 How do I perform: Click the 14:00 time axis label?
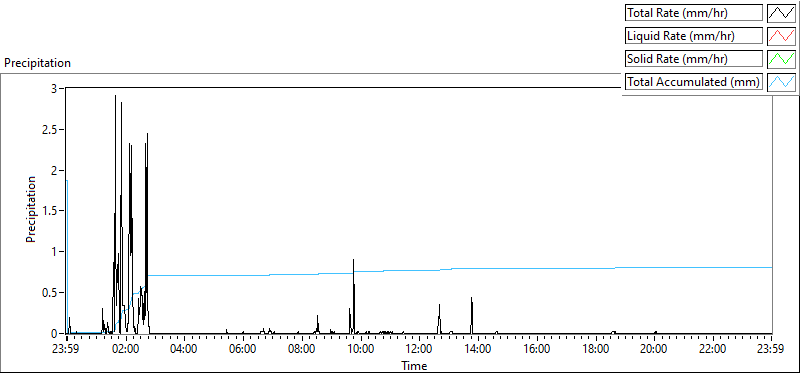tap(478, 350)
